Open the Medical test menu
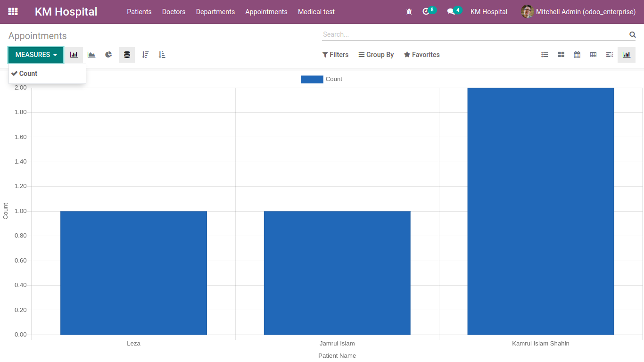 pos(316,12)
